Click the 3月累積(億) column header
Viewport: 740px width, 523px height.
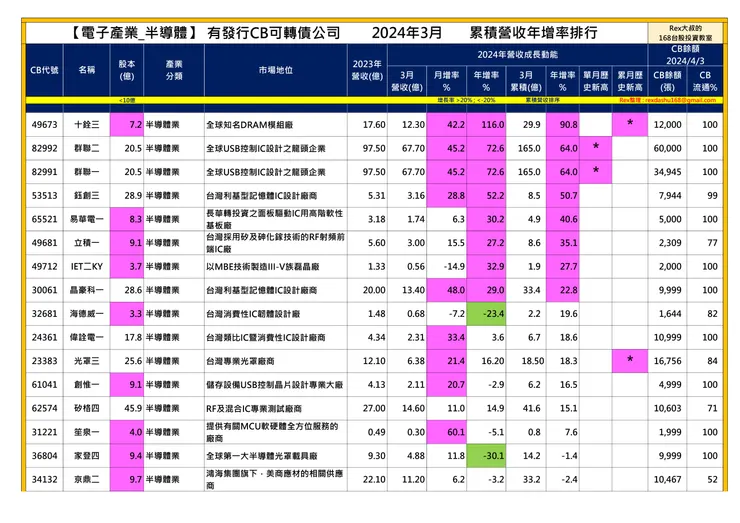pyautogui.click(x=526, y=81)
